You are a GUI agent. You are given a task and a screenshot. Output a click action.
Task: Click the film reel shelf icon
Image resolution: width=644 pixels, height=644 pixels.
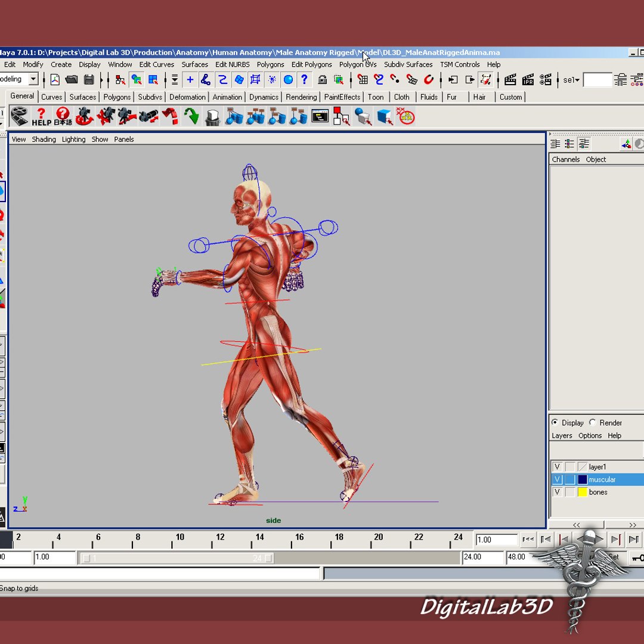[x=19, y=117]
